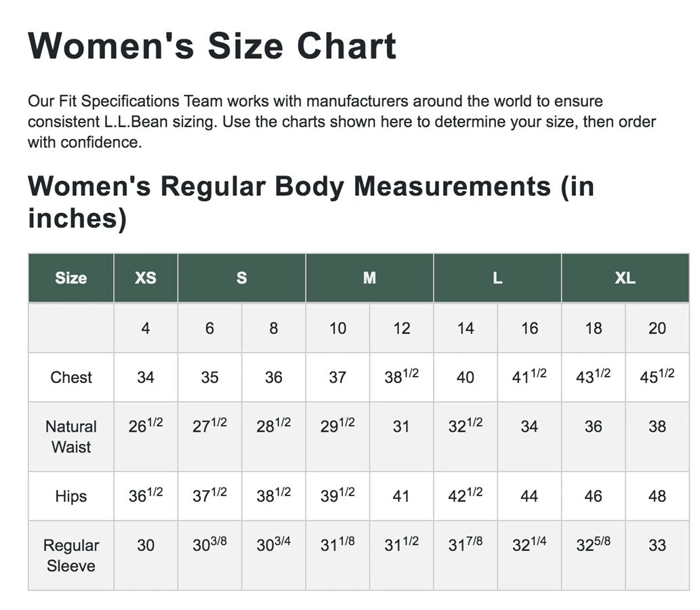
Task: Select the Regular Sleeve value for size 4
Action: (x=146, y=546)
